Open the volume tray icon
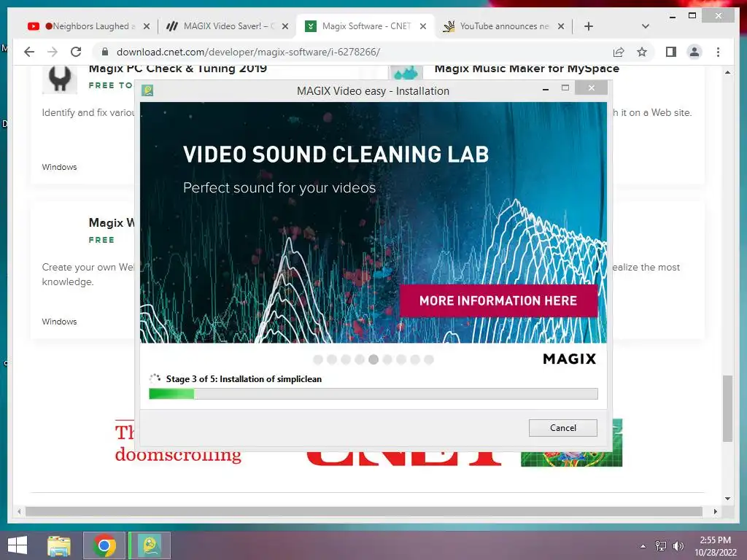Image resolution: width=747 pixels, height=560 pixels. pyautogui.click(x=678, y=546)
